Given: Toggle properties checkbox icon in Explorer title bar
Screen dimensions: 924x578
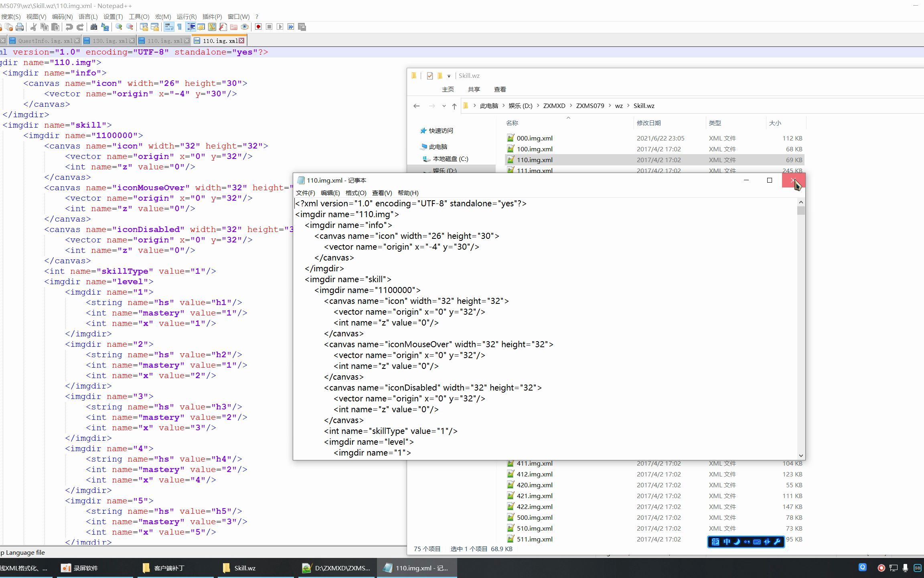Looking at the screenshot, I should pos(430,75).
